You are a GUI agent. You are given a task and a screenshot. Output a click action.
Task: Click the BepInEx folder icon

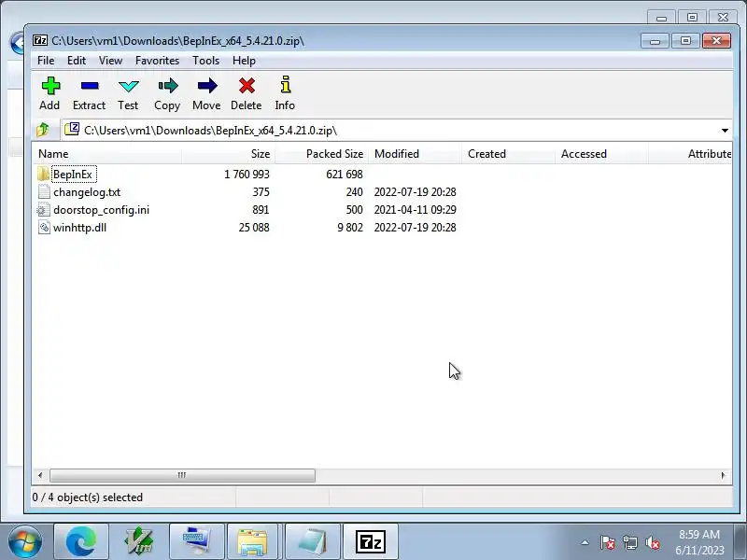point(43,174)
